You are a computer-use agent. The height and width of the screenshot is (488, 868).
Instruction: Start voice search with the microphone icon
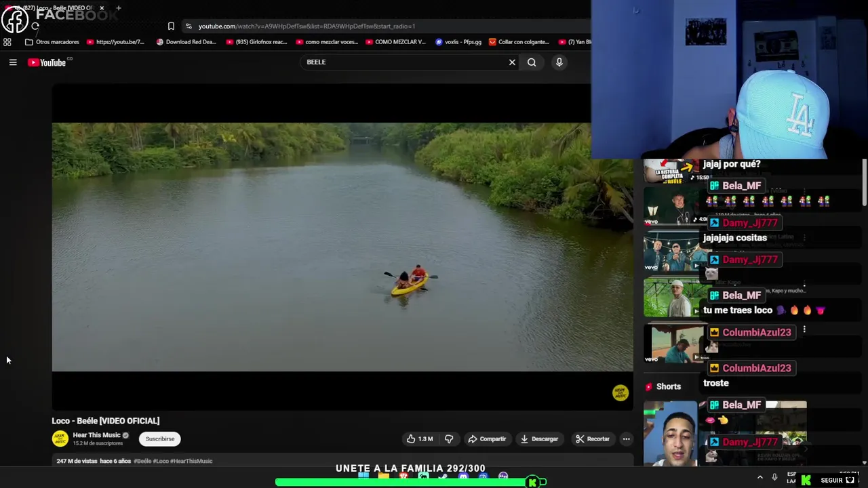(x=559, y=62)
